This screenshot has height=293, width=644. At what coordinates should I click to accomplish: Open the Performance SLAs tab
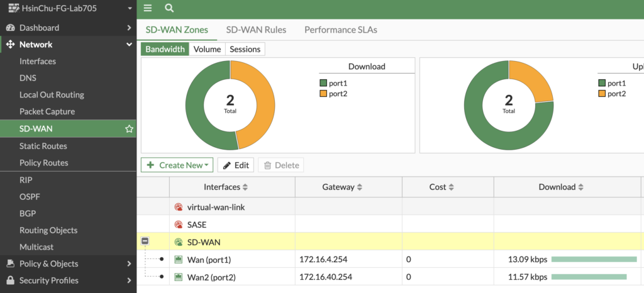click(340, 30)
